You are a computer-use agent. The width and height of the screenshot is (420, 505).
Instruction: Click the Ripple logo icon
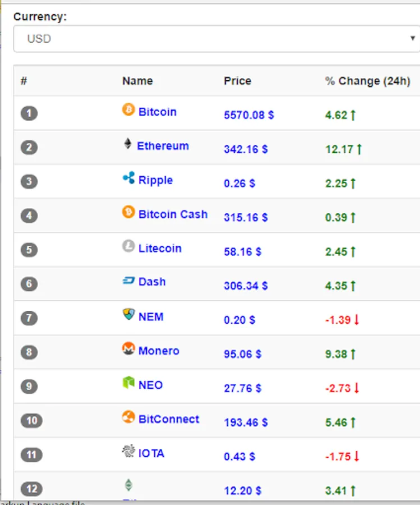(129, 177)
